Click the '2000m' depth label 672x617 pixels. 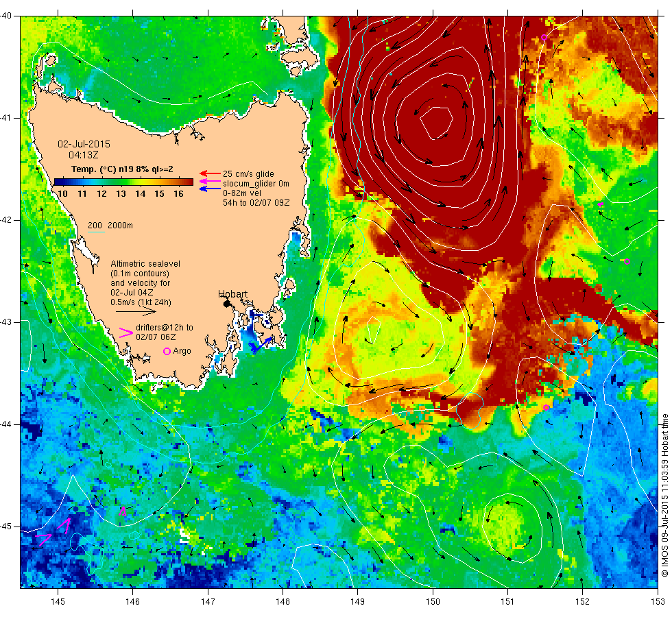click(120, 226)
